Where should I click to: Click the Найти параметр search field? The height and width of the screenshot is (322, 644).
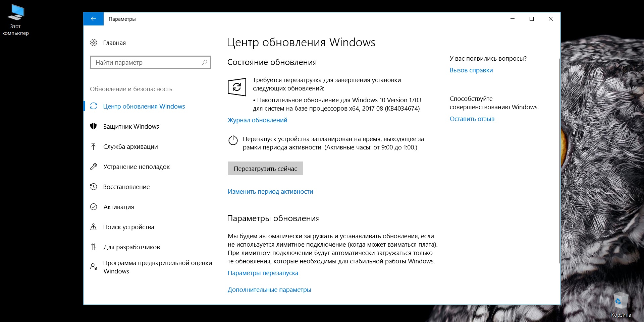click(150, 62)
